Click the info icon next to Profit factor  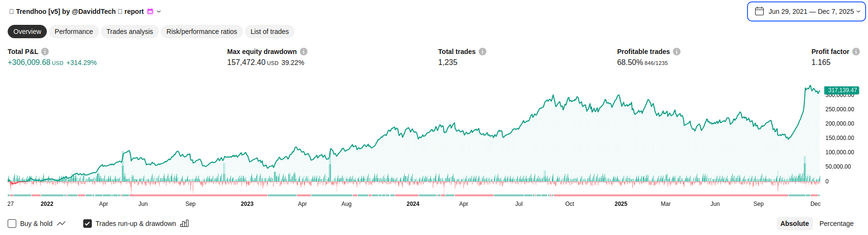click(x=856, y=52)
